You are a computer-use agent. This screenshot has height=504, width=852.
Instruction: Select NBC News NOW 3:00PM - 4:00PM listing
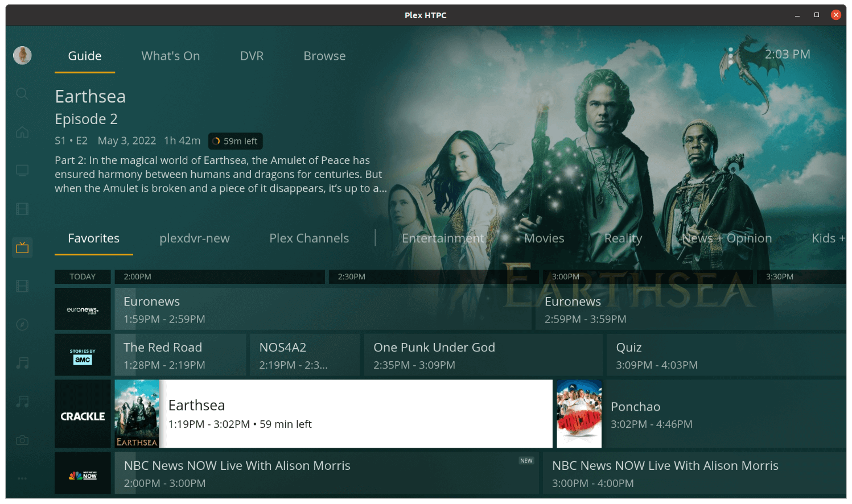(x=694, y=473)
